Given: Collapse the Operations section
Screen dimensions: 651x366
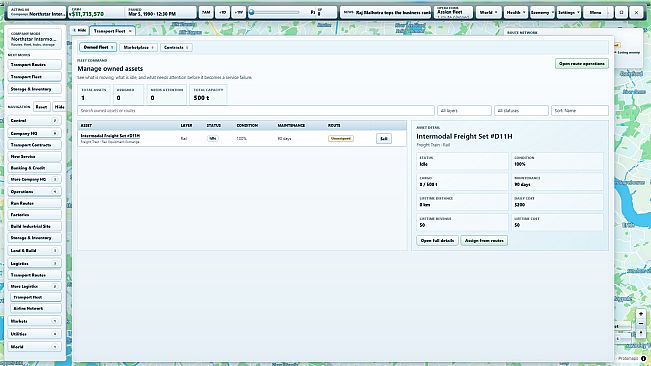Looking at the screenshot, I should pyautogui.click(x=34, y=192).
